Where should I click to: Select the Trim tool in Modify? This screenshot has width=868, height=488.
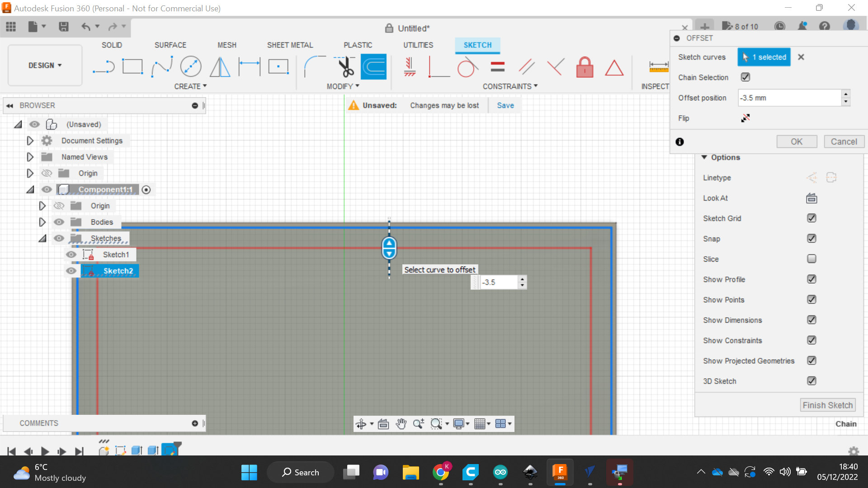[x=344, y=67]
